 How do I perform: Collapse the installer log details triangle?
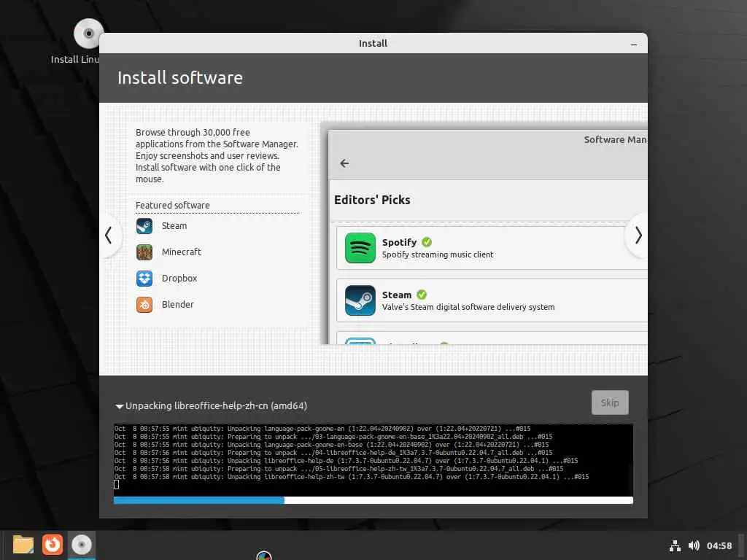[119, 406]
